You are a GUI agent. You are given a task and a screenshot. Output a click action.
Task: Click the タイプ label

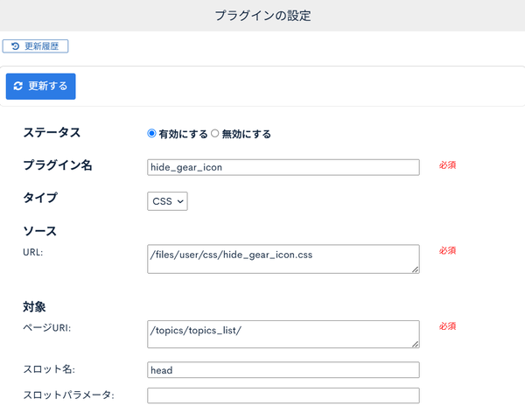tap(40, 198)
